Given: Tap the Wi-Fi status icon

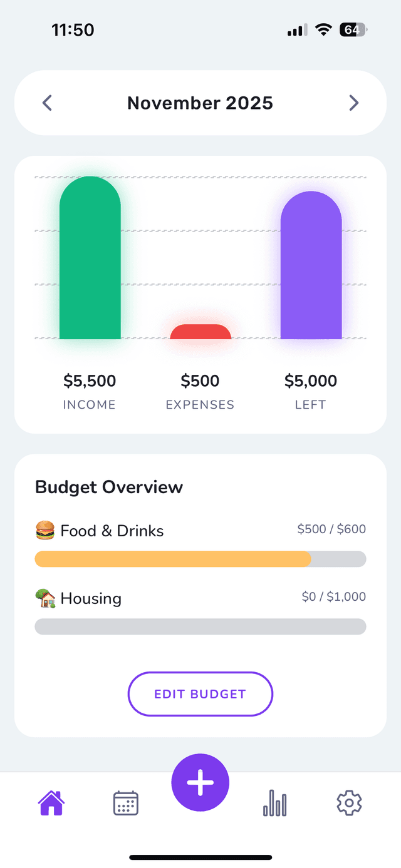Looking at the screenshot, I should [x=323, y=29].
